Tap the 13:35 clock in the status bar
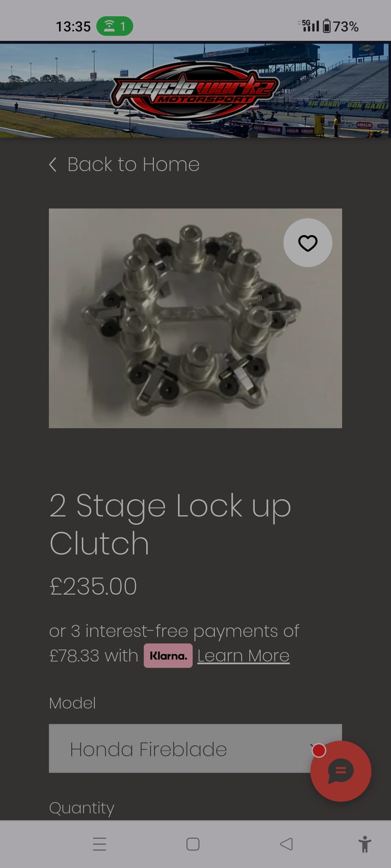391x868 pixels. [x=73, y=26]
